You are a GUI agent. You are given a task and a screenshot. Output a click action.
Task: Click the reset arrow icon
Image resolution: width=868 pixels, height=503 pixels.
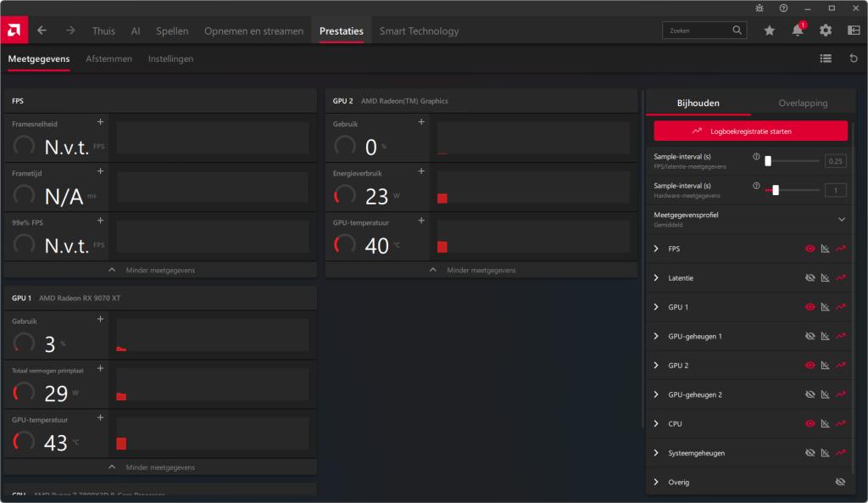[x=854, y=59]
